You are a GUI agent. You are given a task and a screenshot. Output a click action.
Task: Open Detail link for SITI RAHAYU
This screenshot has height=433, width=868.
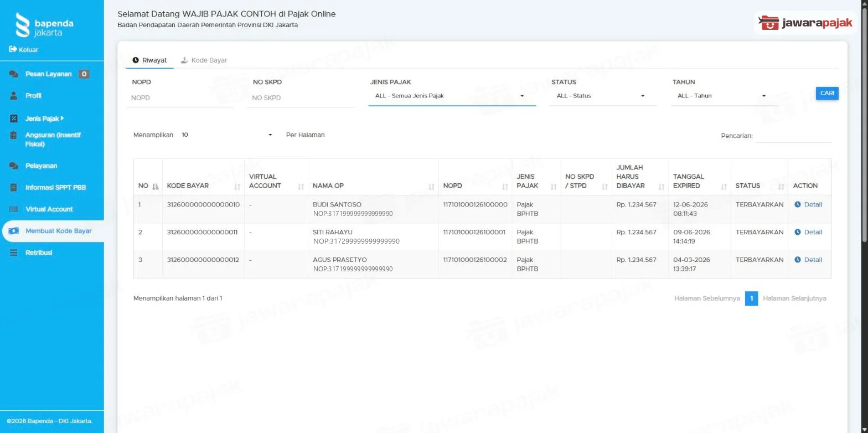point(813,232)
